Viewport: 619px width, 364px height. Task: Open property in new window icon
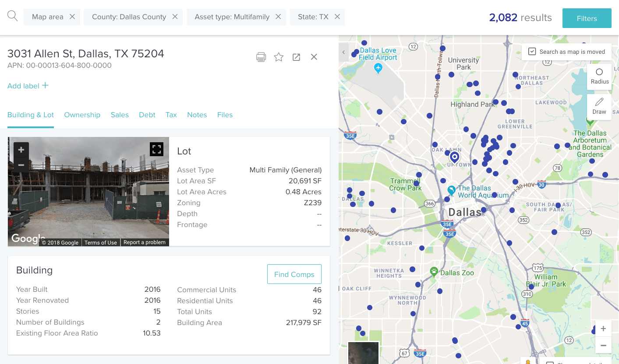(x=297, y=57)
